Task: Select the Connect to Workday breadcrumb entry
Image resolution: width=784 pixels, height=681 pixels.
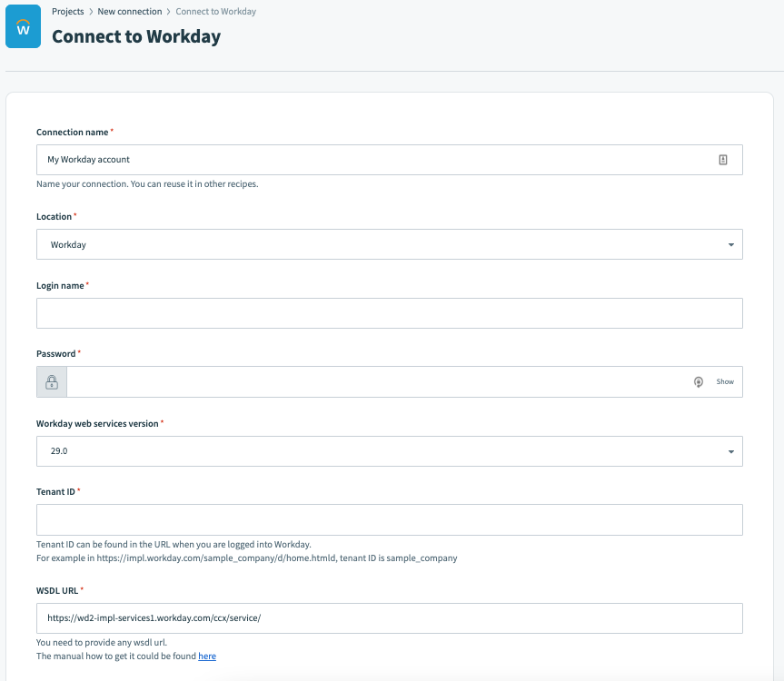Action: [x=215, y=11]
